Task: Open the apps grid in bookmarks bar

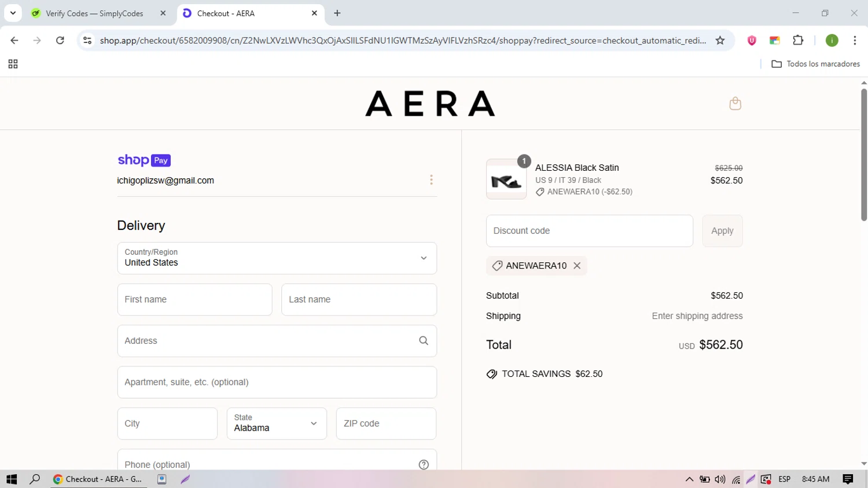Action: pos(13,64)
